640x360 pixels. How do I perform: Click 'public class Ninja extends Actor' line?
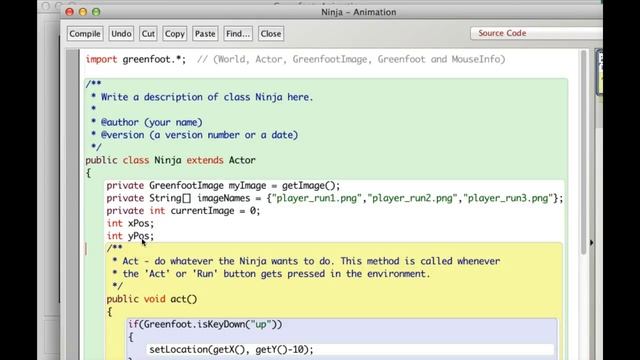[171, 160]
